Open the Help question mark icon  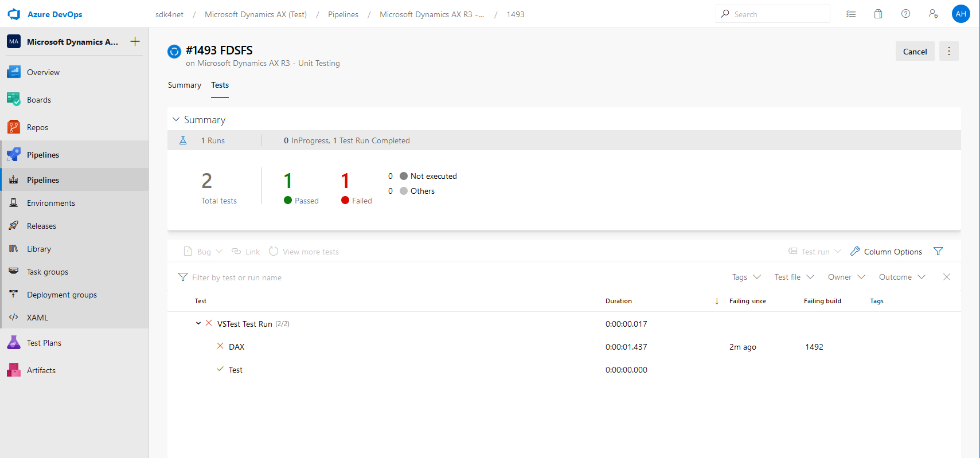(x=905, y=14)
